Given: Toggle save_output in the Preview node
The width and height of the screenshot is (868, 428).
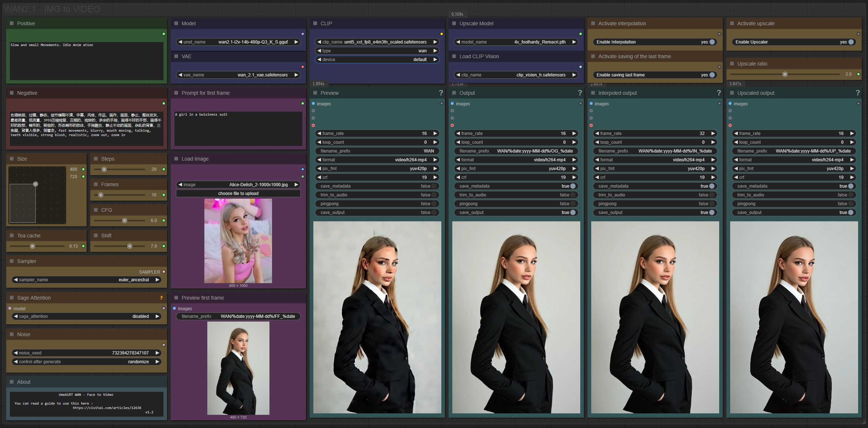Looking at the screenshot, I should tap(433, 213).
